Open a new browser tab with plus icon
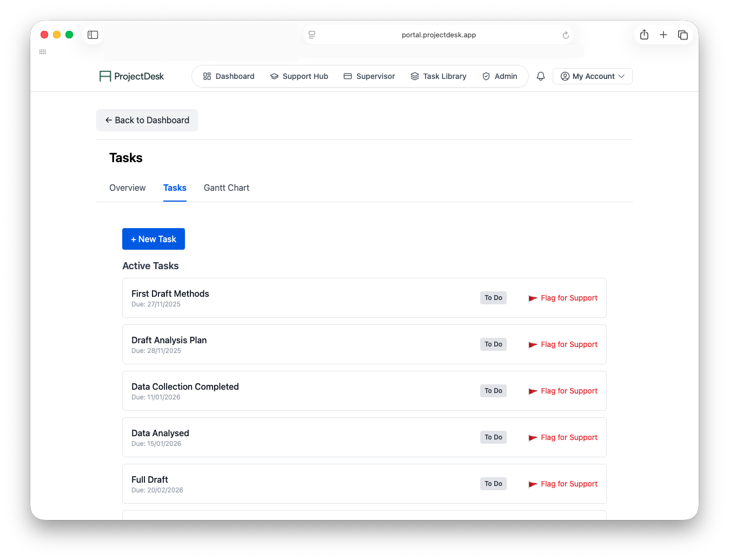The height and width of the screenshot is (560, 729). click(664, 35)
